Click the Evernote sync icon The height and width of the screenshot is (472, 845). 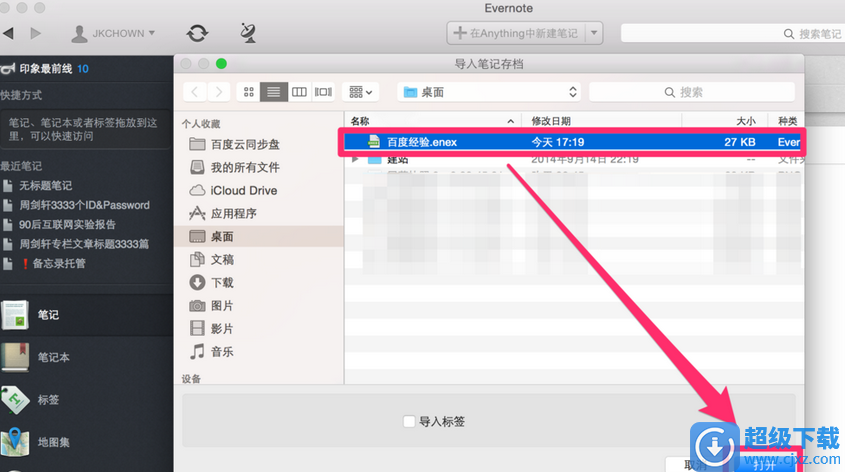197,33
